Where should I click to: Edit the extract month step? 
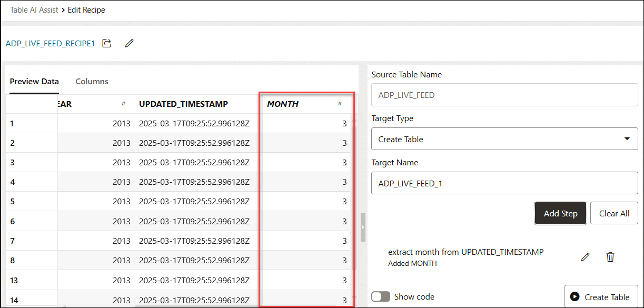tap(585, 257)
